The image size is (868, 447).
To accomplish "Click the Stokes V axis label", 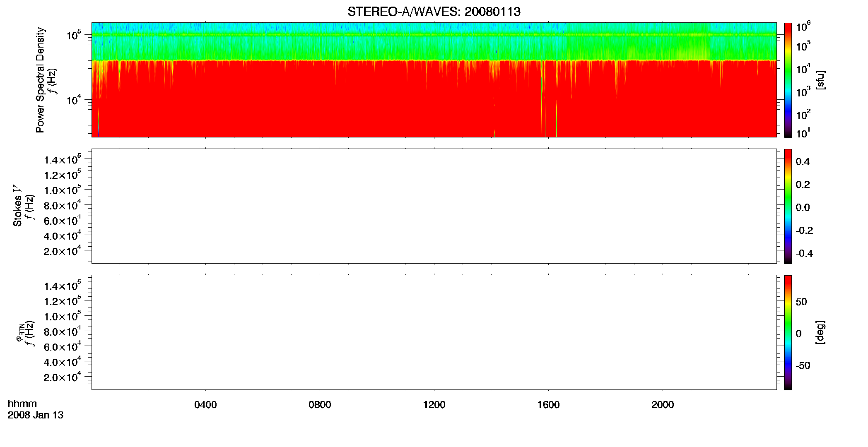I will (x=17, y=206).
